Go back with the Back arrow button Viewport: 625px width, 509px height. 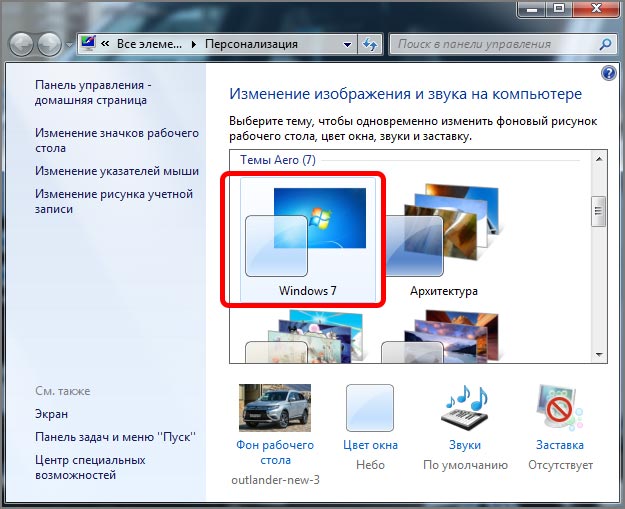click(x=22, y=44)
